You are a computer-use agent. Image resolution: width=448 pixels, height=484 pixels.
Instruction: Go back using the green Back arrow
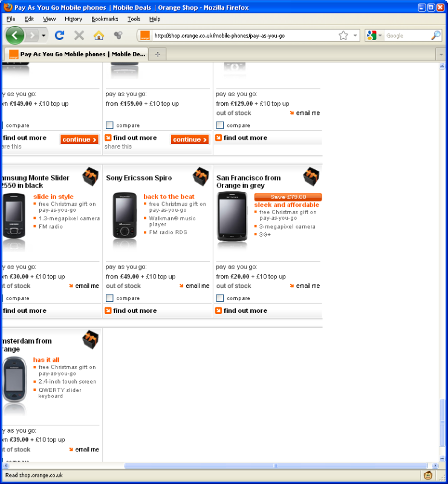coord(15,36)
